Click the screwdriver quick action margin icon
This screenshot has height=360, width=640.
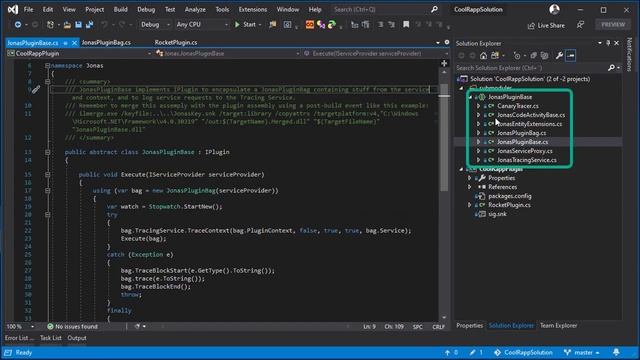tap(36, 89)
